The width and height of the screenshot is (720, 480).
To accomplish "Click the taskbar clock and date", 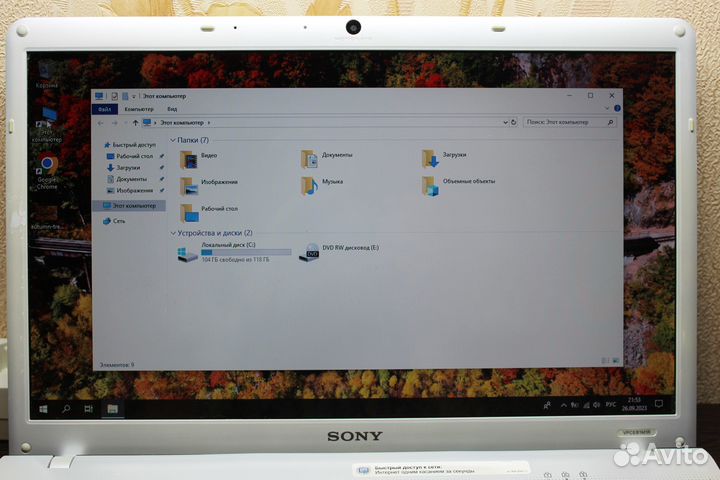I will 635,404.
